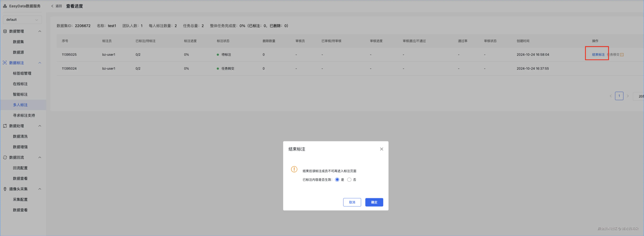Click the 摄像头采集 camera icon
The image size is (644, 236).
5,189
